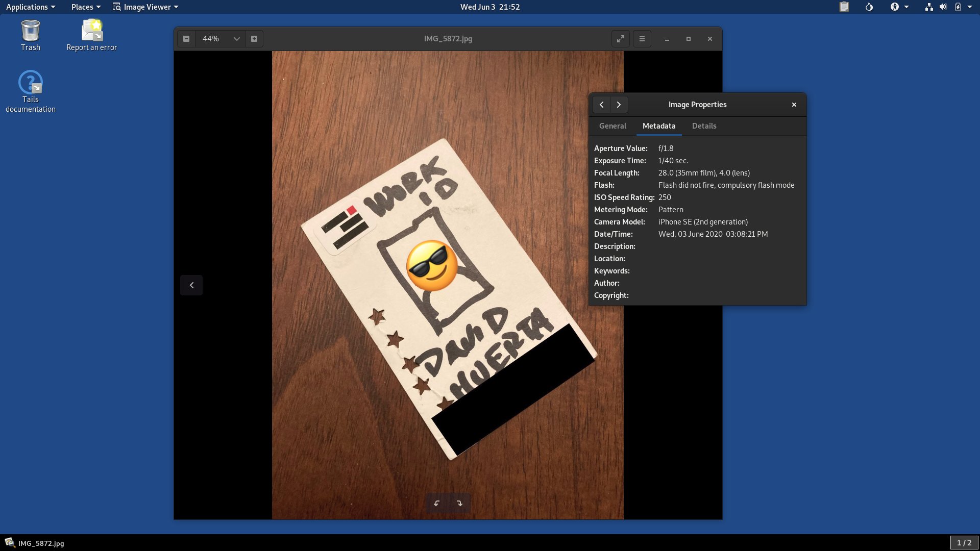Zoom out with the minus button
The image size is (980, 551).
(186, 39)
